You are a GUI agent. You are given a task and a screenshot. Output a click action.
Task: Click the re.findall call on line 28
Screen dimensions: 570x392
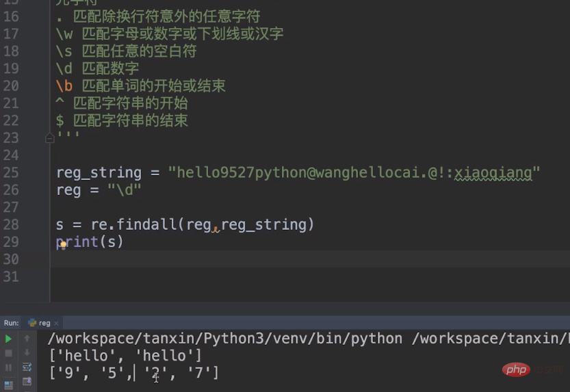click(134, 224)
